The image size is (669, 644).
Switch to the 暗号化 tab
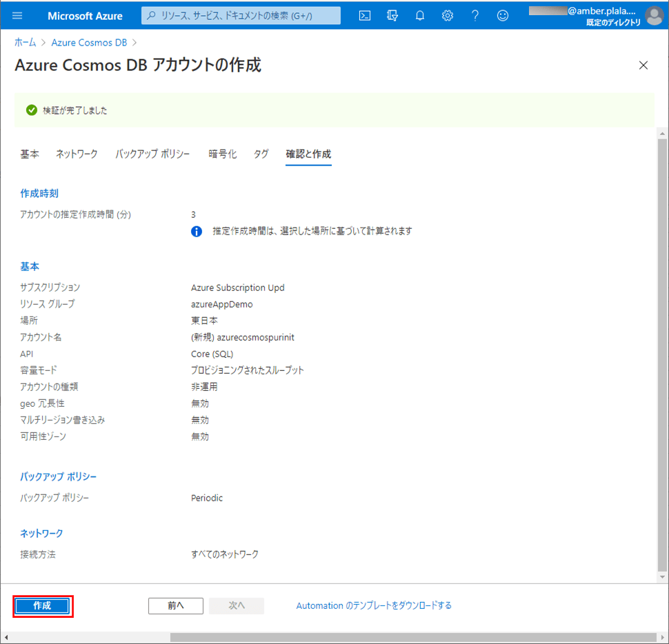click(222, 154)
